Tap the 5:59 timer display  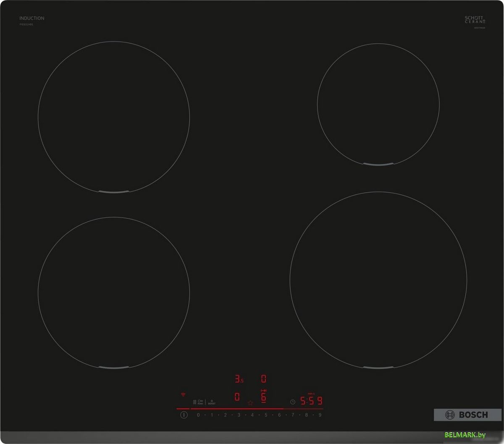click(311, 401)
